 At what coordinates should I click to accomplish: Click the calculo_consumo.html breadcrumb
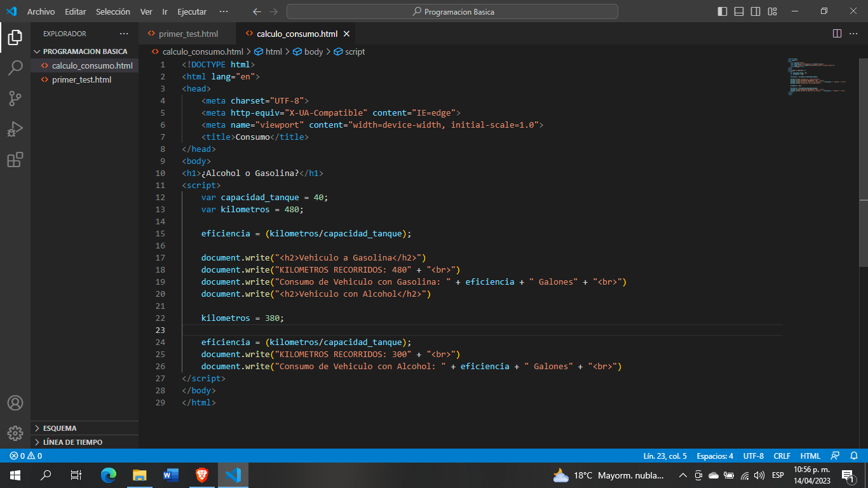pos(198,51)
